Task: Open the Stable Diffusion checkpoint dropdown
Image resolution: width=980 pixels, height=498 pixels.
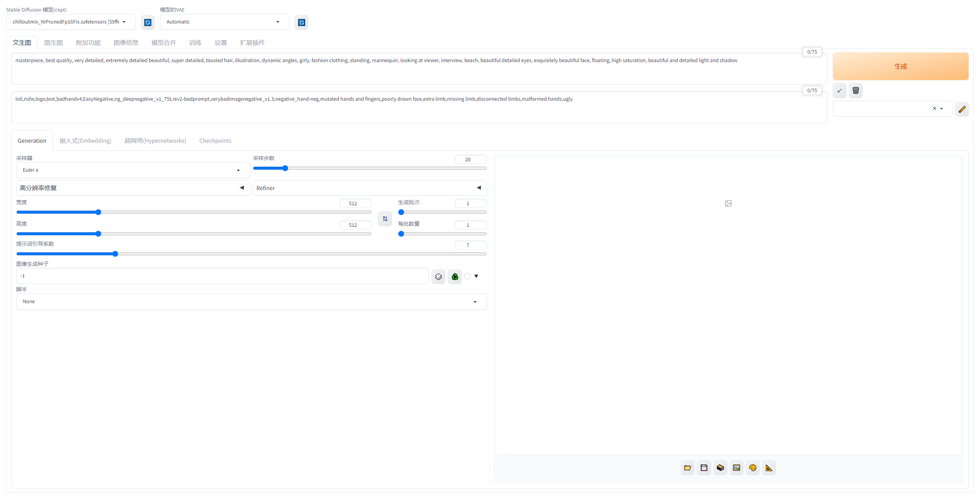Action: coord(71,22)
